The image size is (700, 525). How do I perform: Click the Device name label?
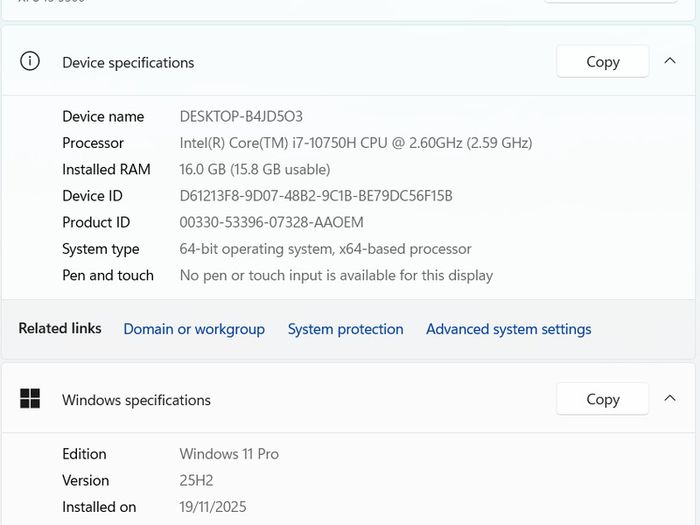click(x=103, y=117)
